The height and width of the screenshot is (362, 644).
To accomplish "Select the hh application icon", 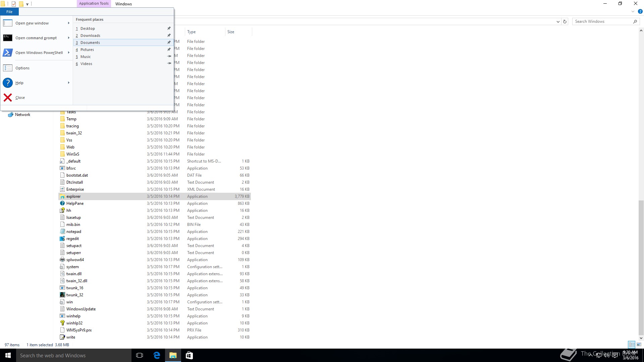I will point(62,210).
